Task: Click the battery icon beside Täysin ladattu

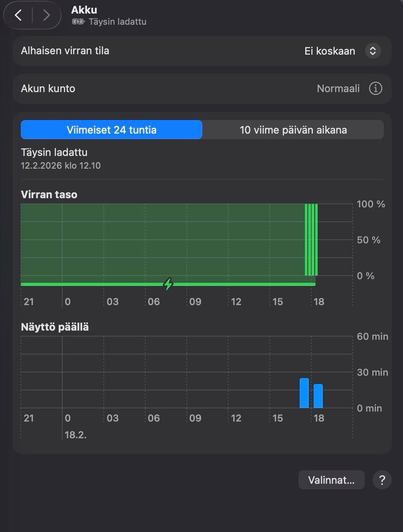Action: coord(78,21)
